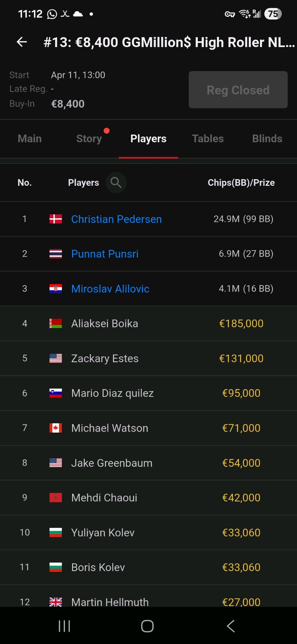Open the Story tab
This screenshot has height=644, width=297.
click(89, 139)
